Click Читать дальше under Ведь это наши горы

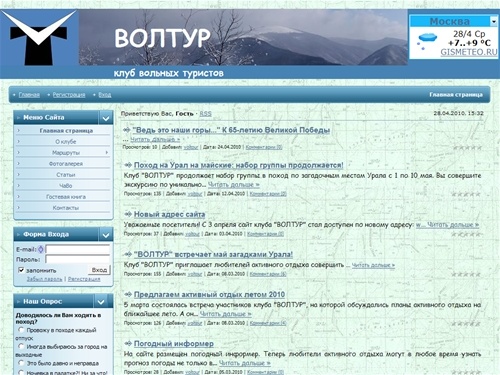pos(155,139)
